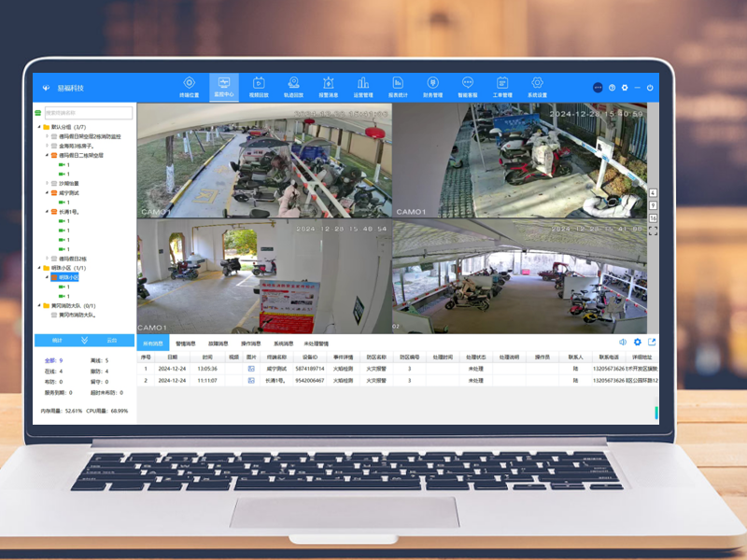Open the 报表统计 report statistics module
The image size is (747, 560).
pyautogui.click(x=398, y=87)
